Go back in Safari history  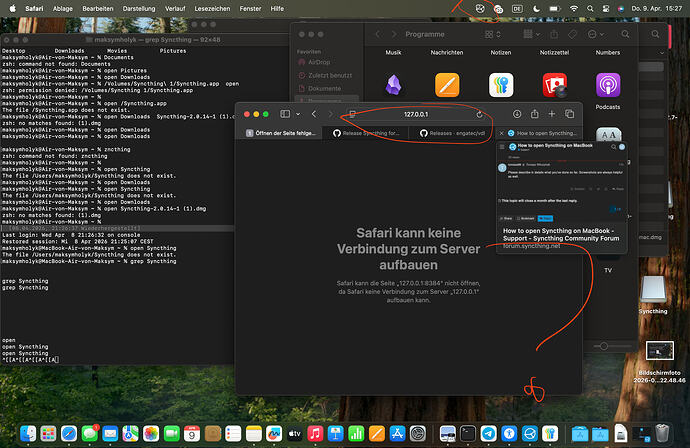pyautogui.click(x=314, y=114)
